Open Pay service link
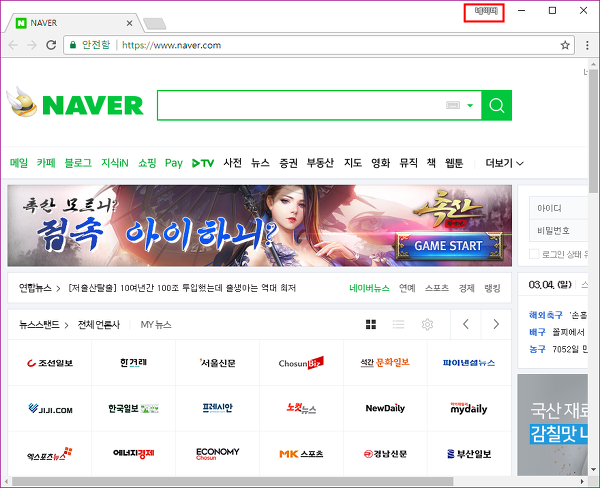The width and height of the screenshot is (600, 488). 174,163
